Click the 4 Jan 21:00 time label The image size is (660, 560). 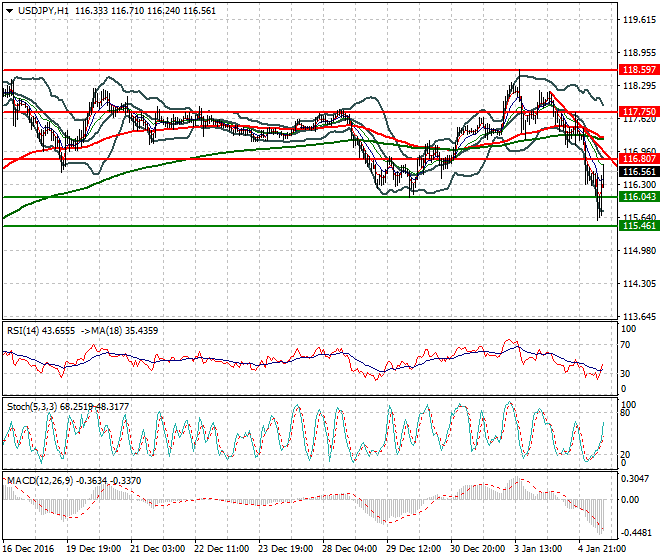point(603,549)
